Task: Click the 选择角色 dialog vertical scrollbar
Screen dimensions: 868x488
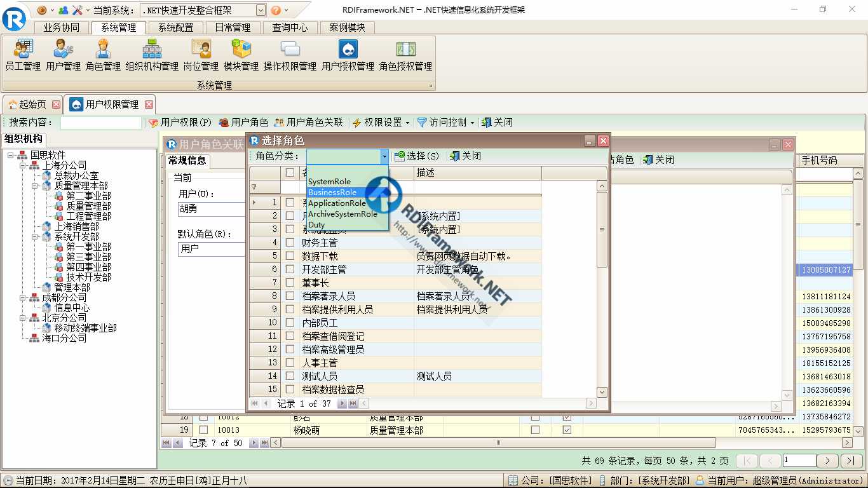Action: (602, 289)
